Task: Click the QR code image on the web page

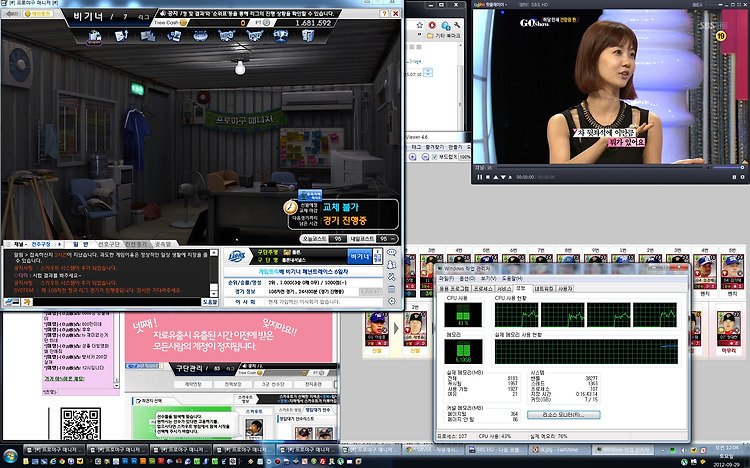Action: pyautogui.click(x=80, y=423)
